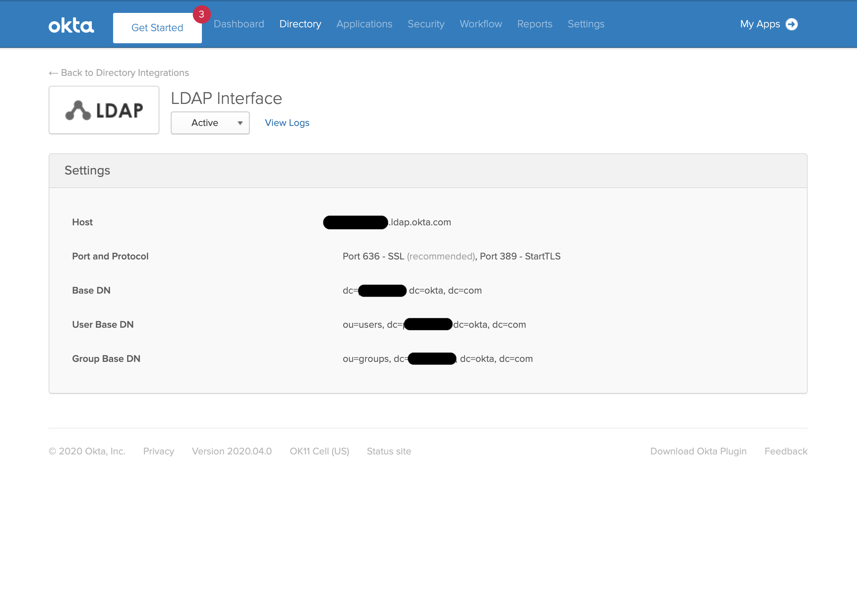Image resolution: width=857 pixels, height=616 pixels.
Task: Click the ou=users DN value
Action: point(434,325)
